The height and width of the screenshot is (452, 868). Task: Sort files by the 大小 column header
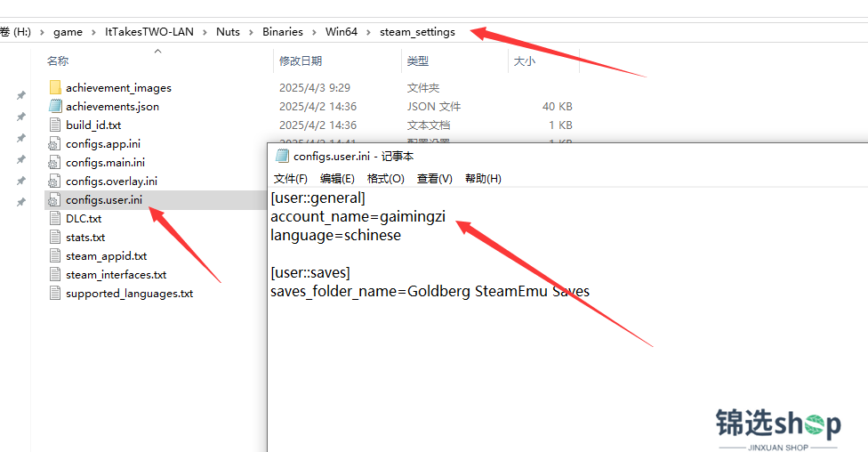[x=524, y=61]
